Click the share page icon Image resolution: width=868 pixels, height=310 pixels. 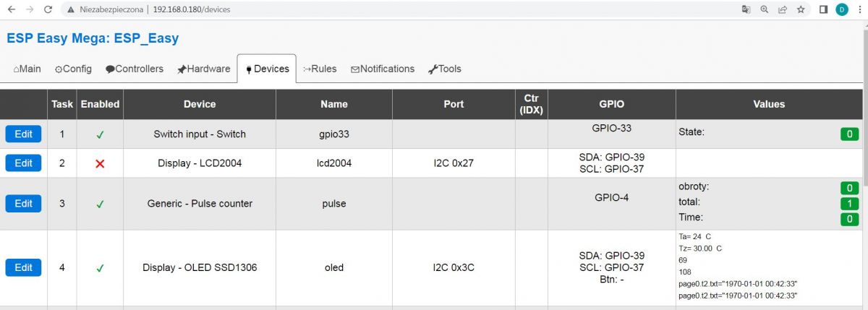click(x=783, y=10)
